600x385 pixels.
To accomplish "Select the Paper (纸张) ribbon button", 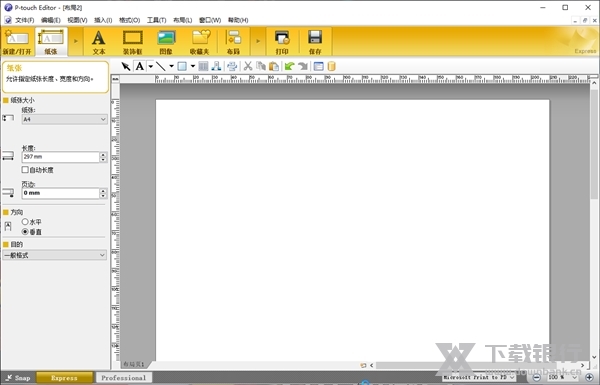I will click(51, 42).
